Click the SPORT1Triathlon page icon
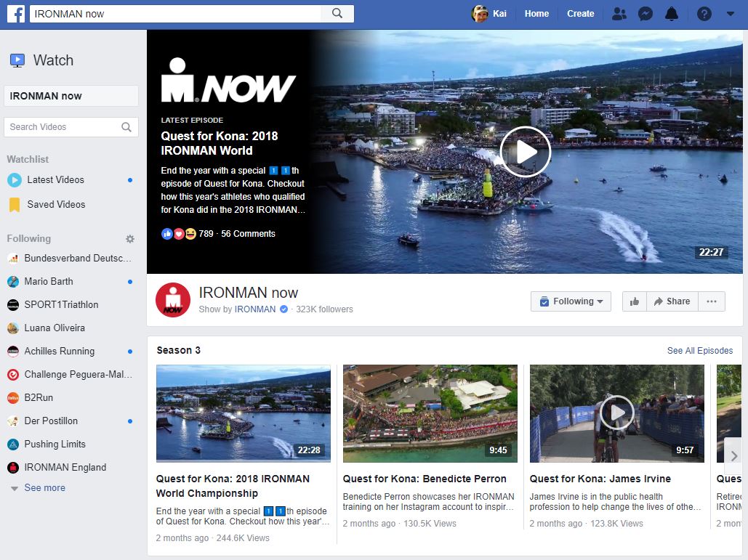The width and height of the screenshot is (748, 560). tap(13, 305)
